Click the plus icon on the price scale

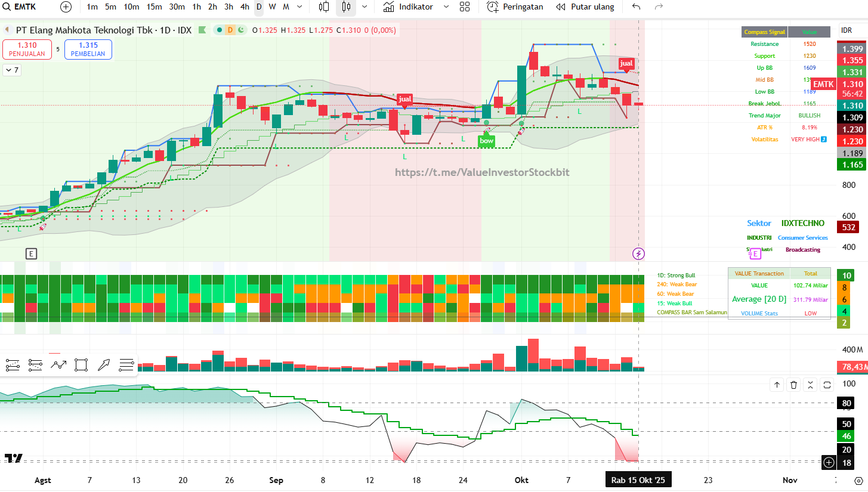829,462
